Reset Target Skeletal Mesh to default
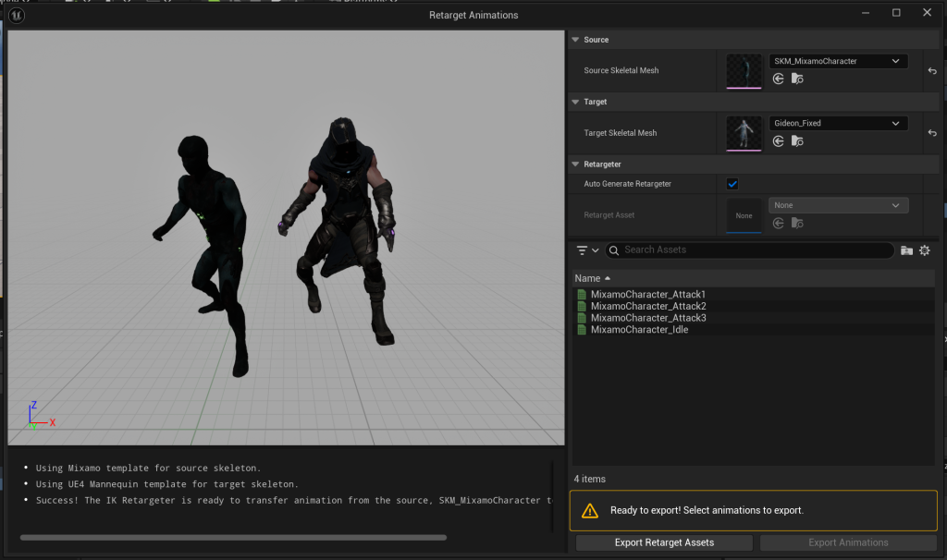The image size is (947, 560). tap(932, 133)
